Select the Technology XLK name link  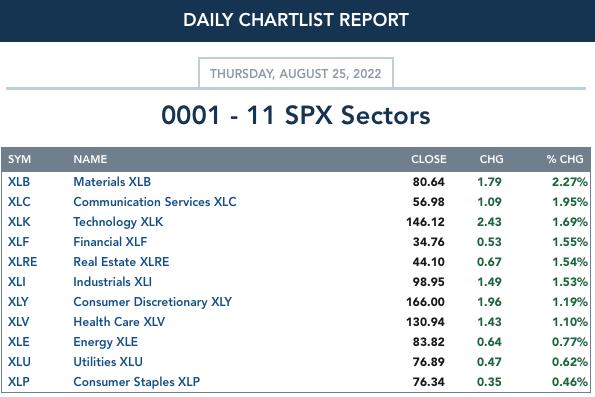[x=118, y=222]
